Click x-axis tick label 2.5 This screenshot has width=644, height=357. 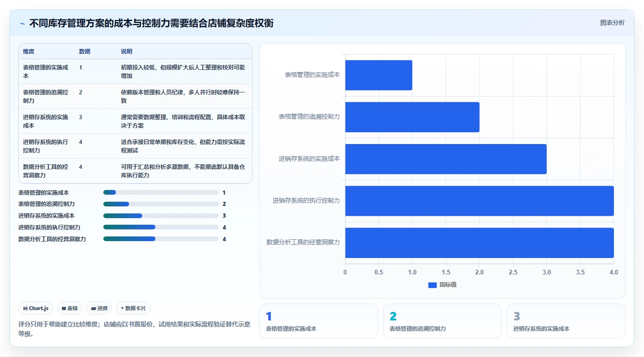click(x=513, y=272)
